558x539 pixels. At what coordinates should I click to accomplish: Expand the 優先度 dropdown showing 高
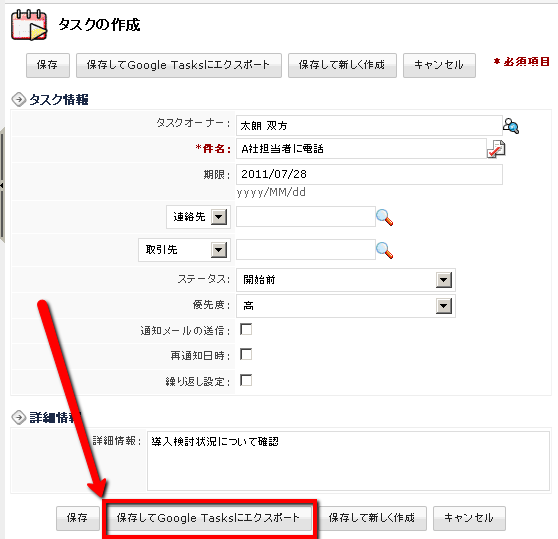coord(346,306)
